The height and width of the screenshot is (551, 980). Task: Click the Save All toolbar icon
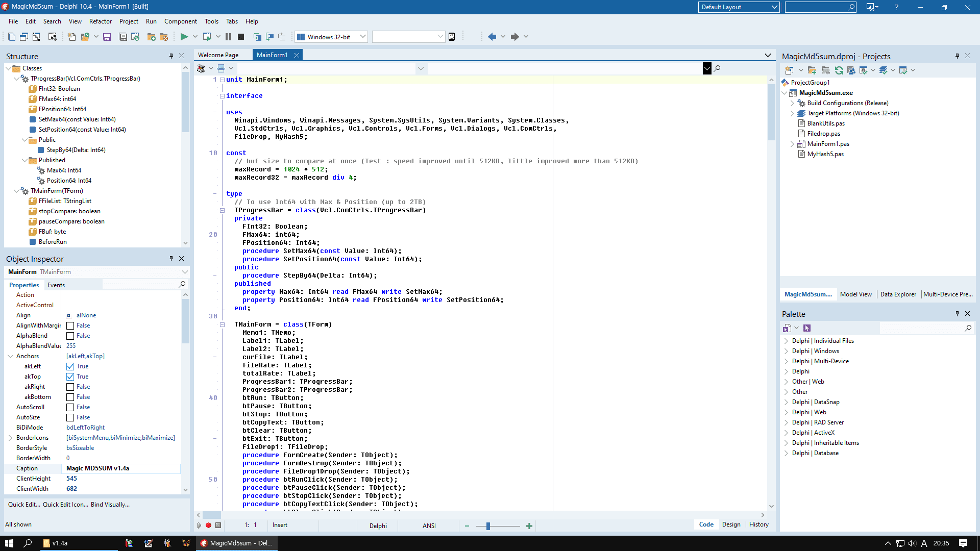[x=122, y=37]
